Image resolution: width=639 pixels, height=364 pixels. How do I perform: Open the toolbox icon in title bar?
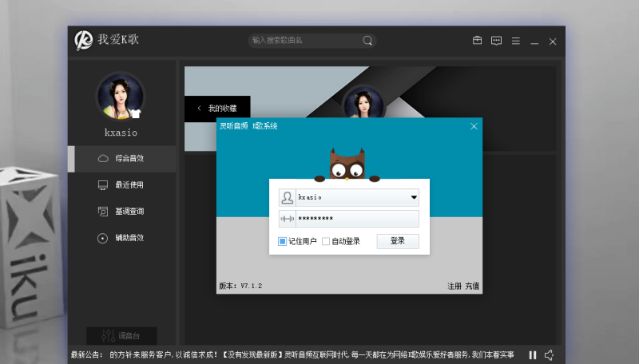pos(477,40)
